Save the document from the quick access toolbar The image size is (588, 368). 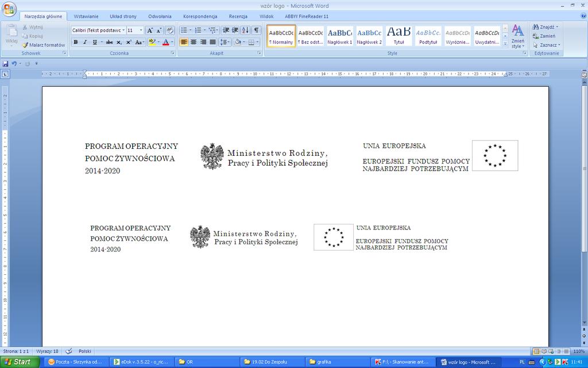pyautogui.click(x=5, y=64)
